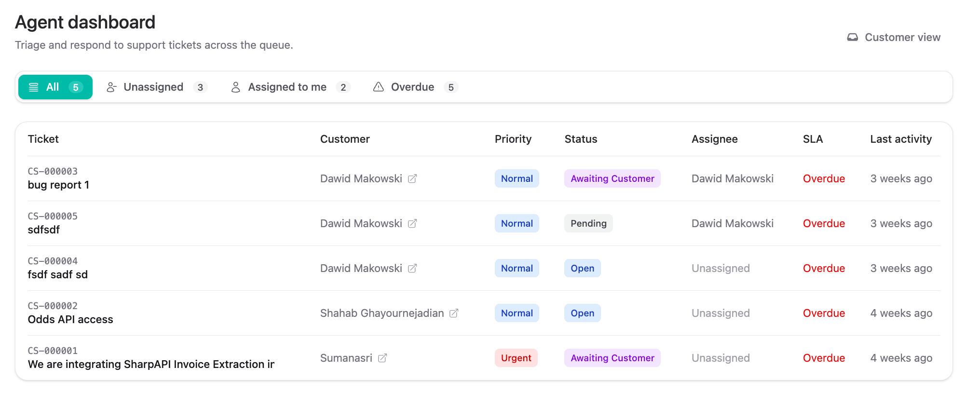Open external link icon beside Sumanasri
Viewport: 980px width, 408px height.
tap(382, 358)
